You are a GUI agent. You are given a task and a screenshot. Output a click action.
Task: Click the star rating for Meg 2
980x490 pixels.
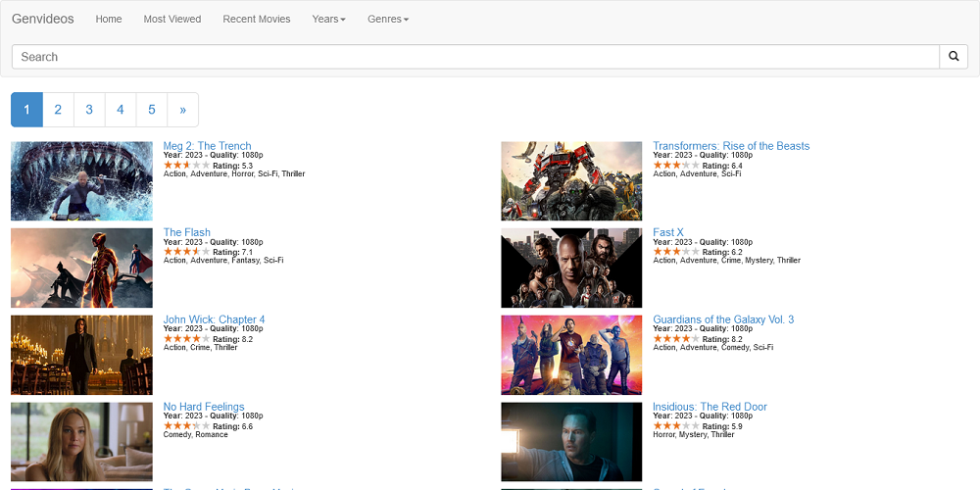pos(187,165)
